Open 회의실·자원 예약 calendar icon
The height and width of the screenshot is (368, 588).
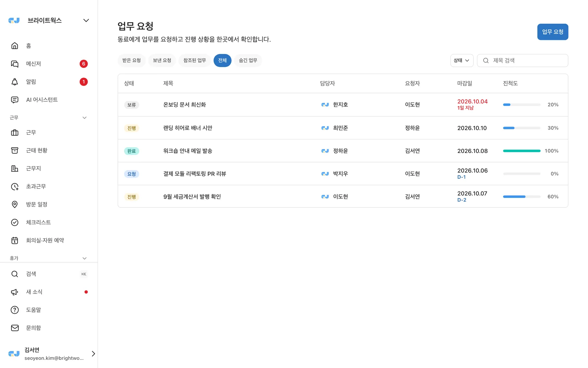[x=15, y=240]
